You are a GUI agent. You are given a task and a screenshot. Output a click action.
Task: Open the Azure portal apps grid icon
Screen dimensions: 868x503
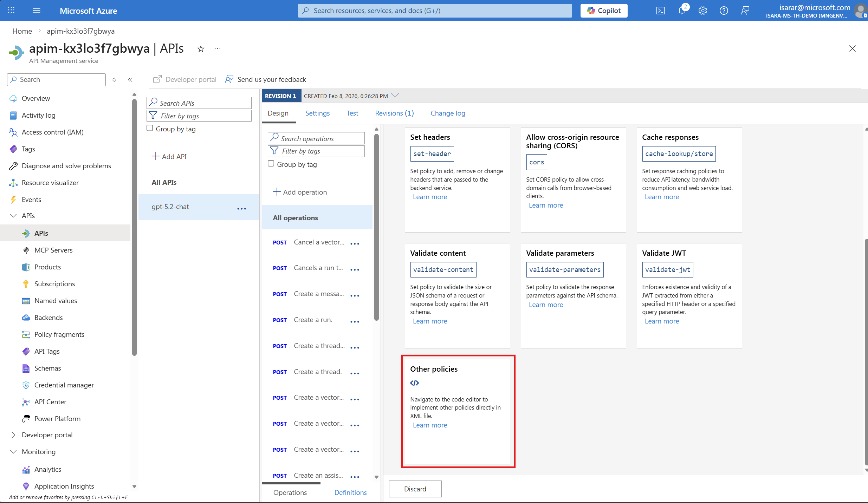tap(11, 11)
